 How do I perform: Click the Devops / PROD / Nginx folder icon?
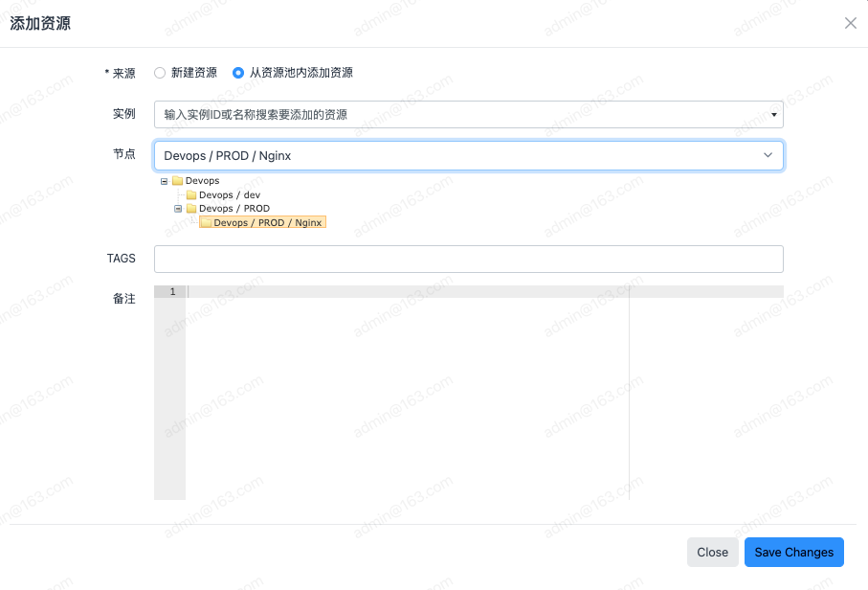(x=206, y=223)
